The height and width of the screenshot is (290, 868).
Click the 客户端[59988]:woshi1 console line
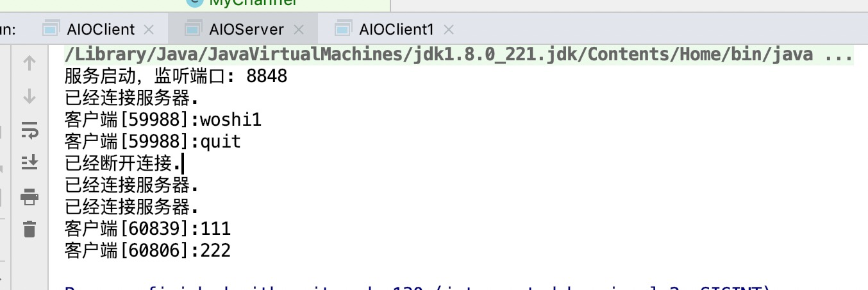pos(163,120)
